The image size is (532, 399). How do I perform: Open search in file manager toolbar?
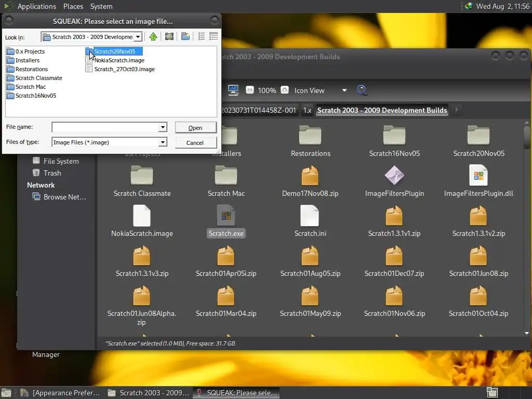(362, 90)
